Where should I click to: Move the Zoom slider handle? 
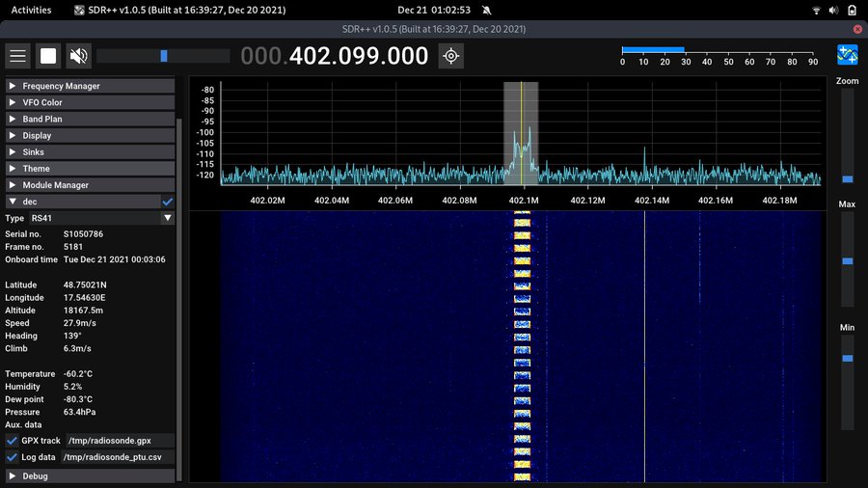[848, 179]
